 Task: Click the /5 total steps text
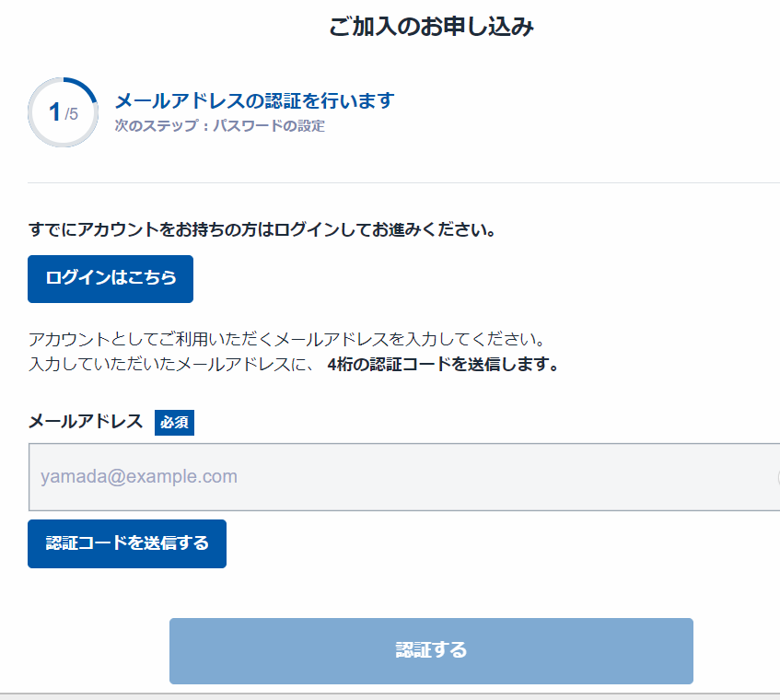[72, 115]
